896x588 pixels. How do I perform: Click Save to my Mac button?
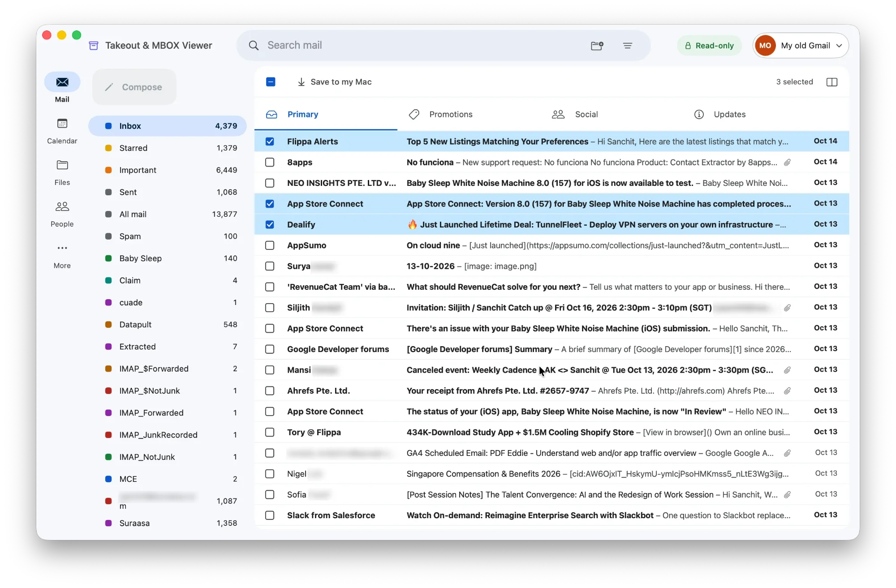(334, 82)
